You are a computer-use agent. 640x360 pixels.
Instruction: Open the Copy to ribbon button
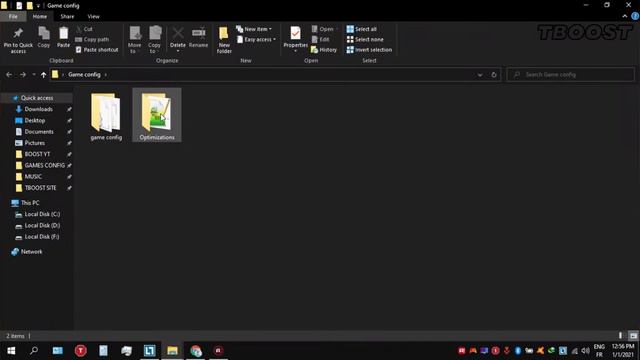[154, 40]
